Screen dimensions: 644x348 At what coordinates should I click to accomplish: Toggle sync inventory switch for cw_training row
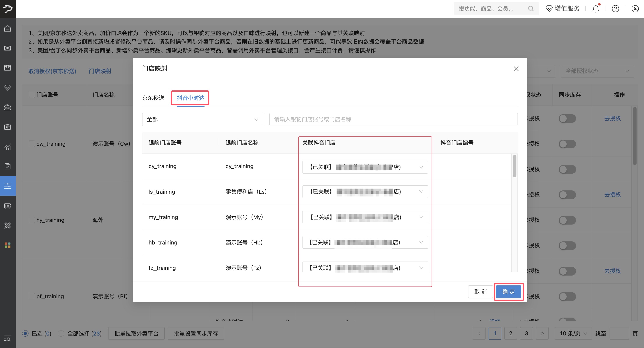click(567, 144)
